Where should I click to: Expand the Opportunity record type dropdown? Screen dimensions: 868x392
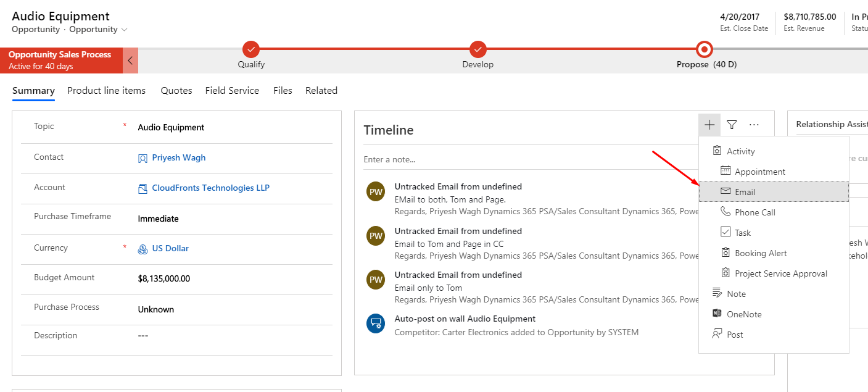[x=125, y=29]
